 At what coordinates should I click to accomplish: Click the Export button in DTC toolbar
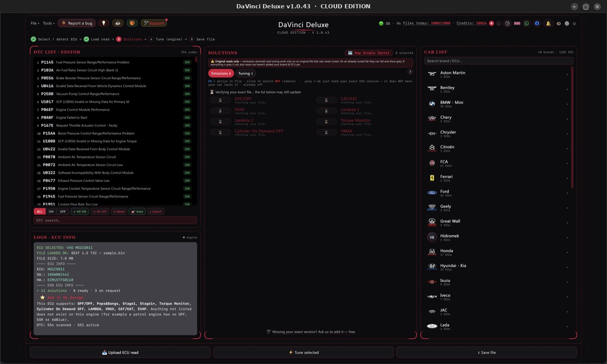point(156,212)
